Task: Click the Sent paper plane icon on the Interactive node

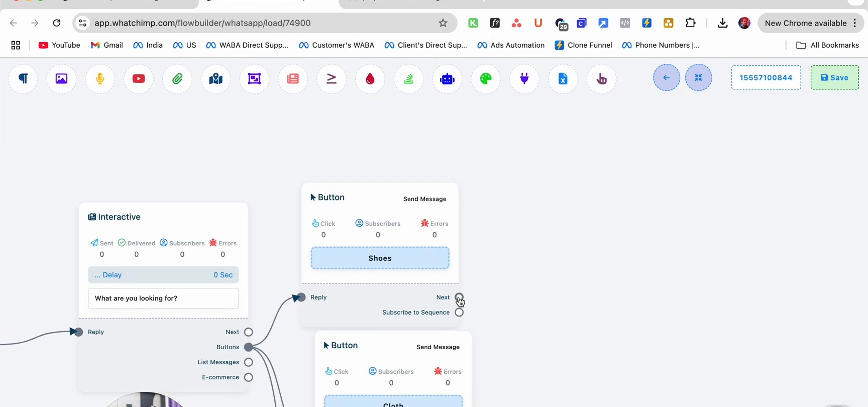Action: coord(94,243)
